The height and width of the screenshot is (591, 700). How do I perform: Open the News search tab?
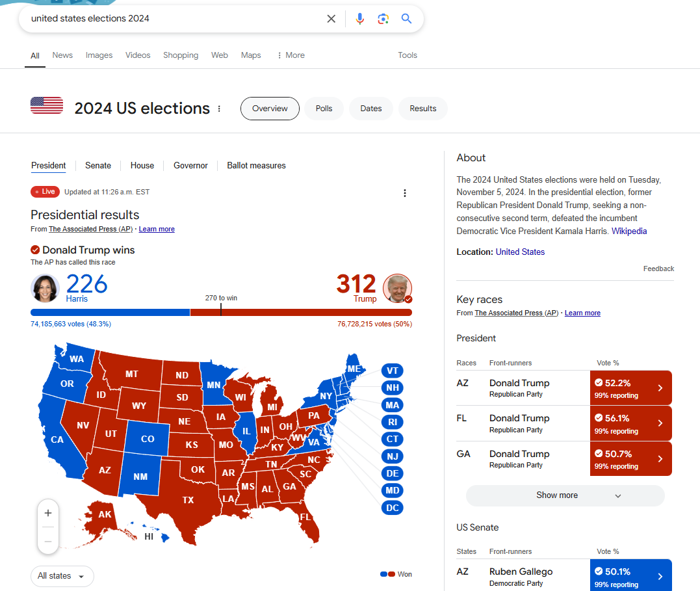pos(62,55)
